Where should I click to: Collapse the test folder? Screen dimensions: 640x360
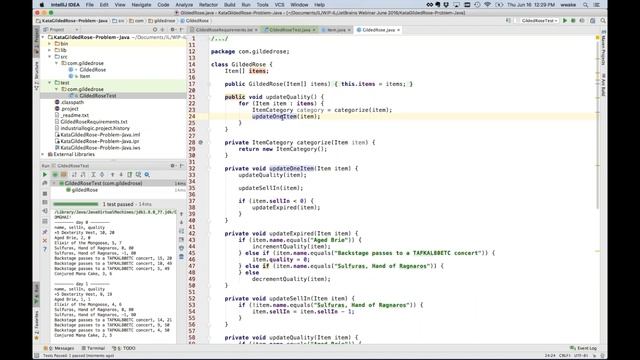[x=50, y=82]
